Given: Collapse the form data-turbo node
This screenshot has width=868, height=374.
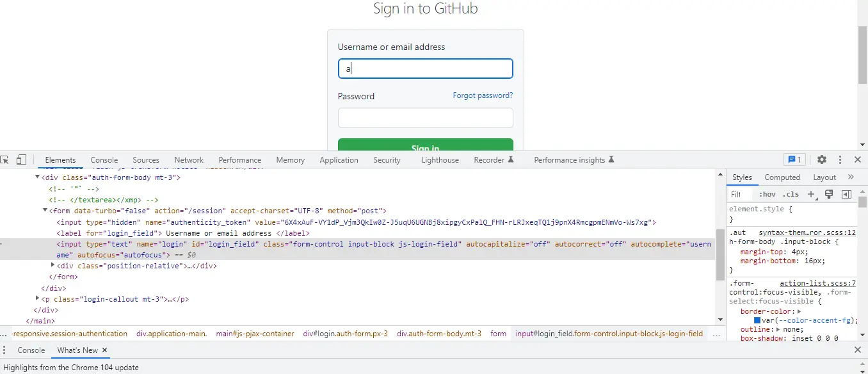Looking at the screenshot, I should tap(45, 210).
